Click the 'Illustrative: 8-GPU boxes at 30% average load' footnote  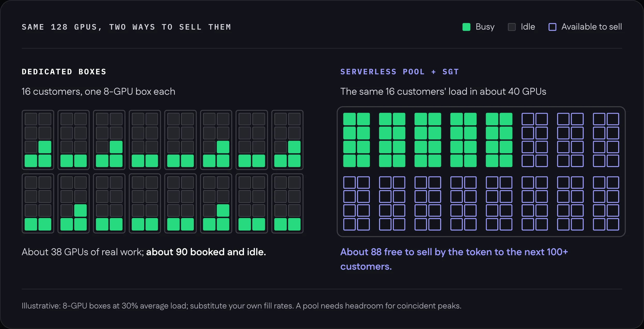click(241, 306)
